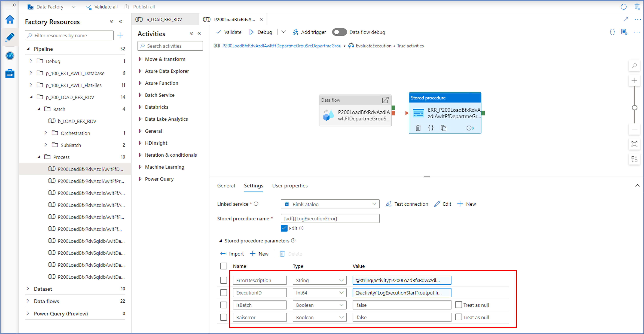This screenshot has height=334, width=644.
Task: Check the ExecutionID parameter row
Action: (224, 292)
